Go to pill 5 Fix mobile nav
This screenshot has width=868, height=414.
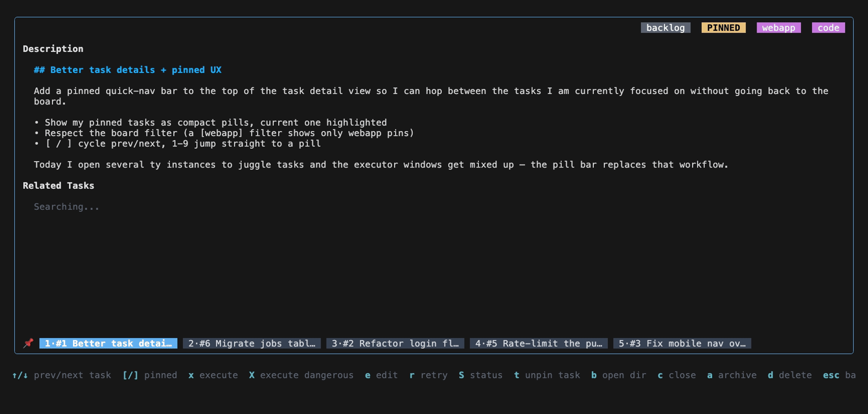pyautogui.click(x=682, y=343)
